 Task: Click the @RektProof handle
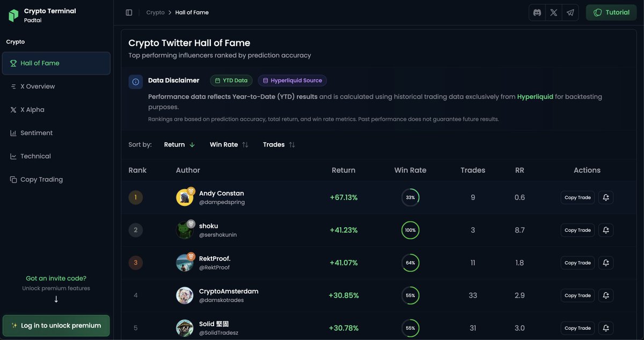(214, 268)
